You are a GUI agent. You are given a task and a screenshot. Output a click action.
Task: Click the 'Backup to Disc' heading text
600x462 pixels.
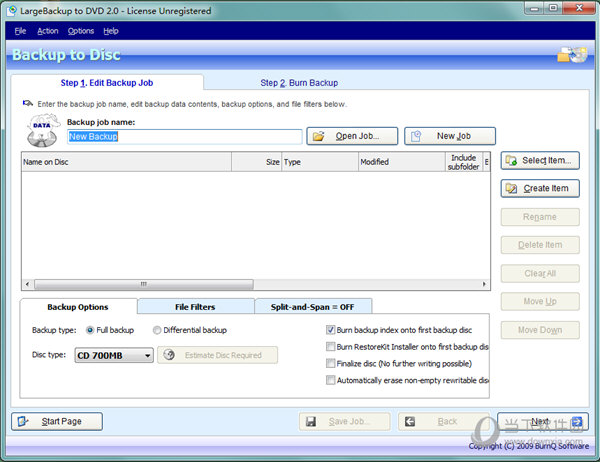point(67,55)
